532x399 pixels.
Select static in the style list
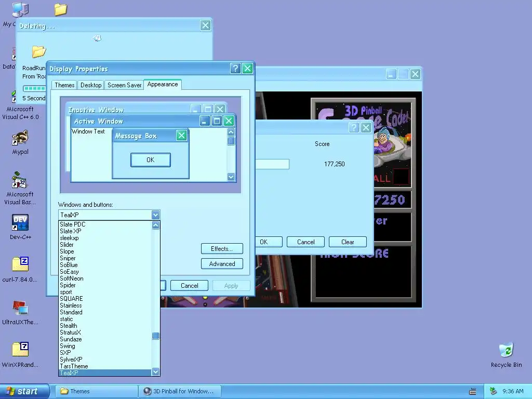click(105, 319)
